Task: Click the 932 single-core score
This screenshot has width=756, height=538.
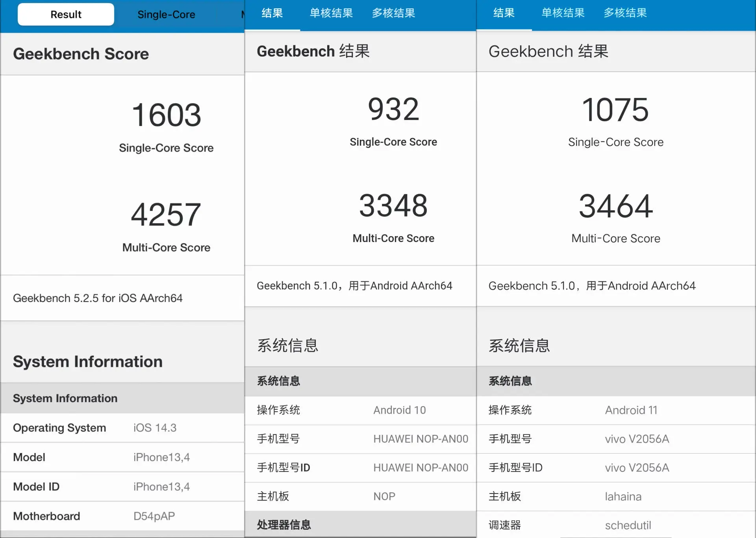Action: click(x=393, y=109)
